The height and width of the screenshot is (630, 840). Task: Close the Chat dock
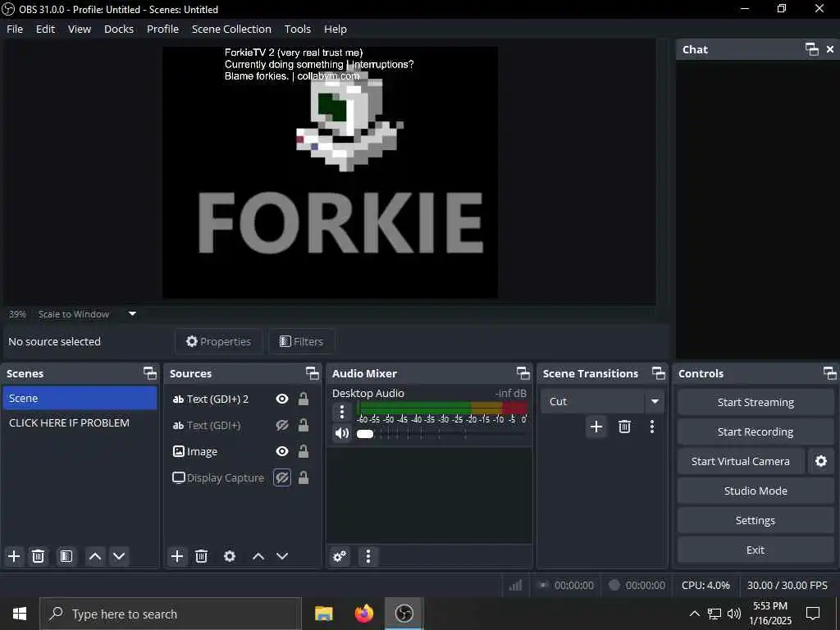(830, 49)
